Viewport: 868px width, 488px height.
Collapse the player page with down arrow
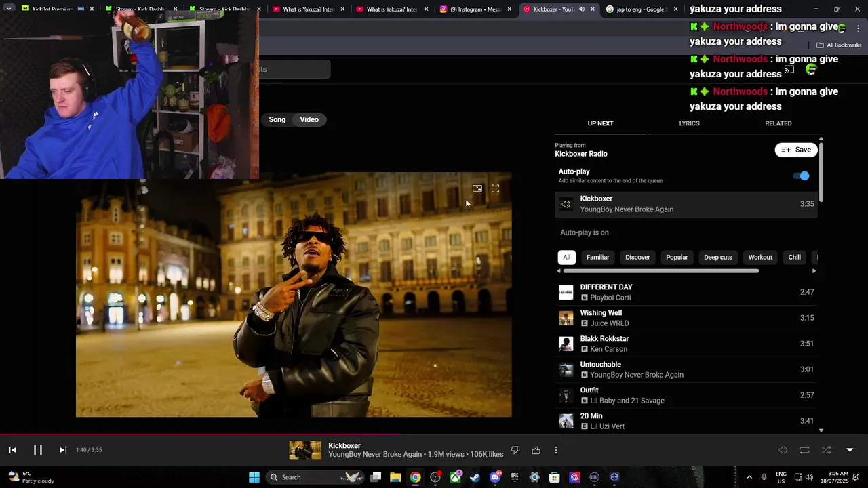tap(850, 450)
